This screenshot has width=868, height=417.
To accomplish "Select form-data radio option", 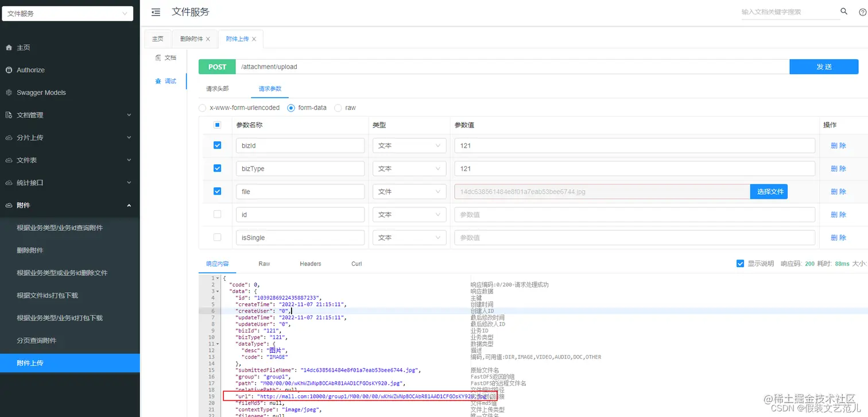I will [x=291, y=107].
